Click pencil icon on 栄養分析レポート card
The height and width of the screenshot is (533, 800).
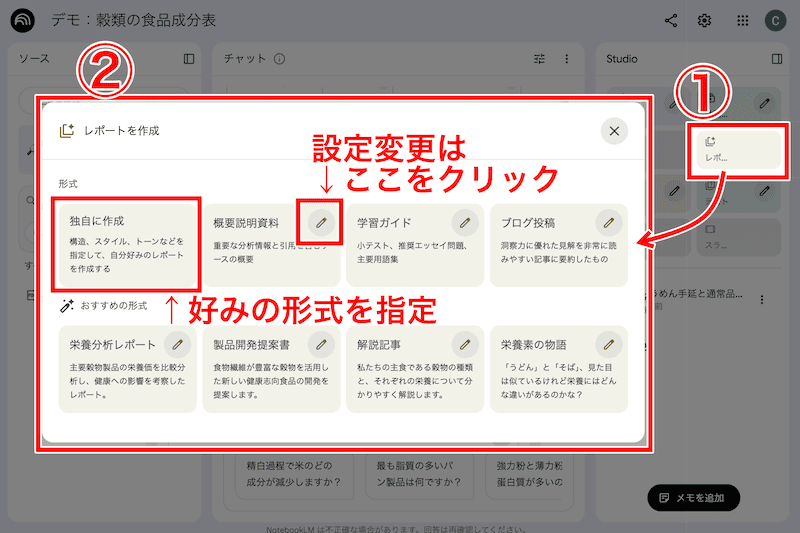coord(177,344)
